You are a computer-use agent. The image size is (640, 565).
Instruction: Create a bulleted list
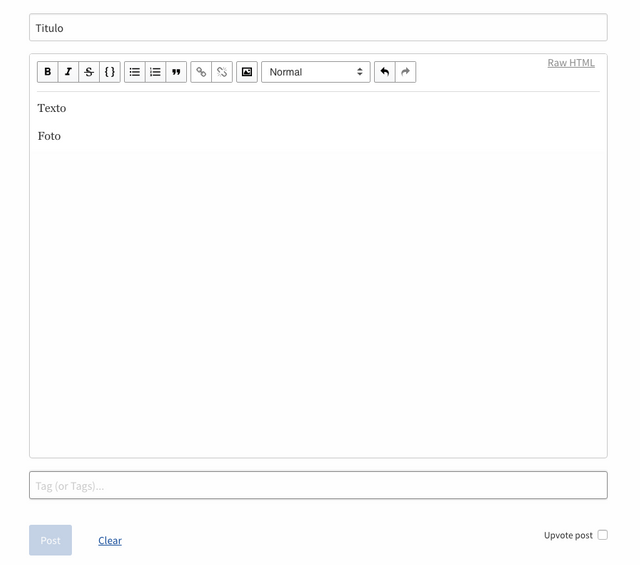(x=135, y=72)
